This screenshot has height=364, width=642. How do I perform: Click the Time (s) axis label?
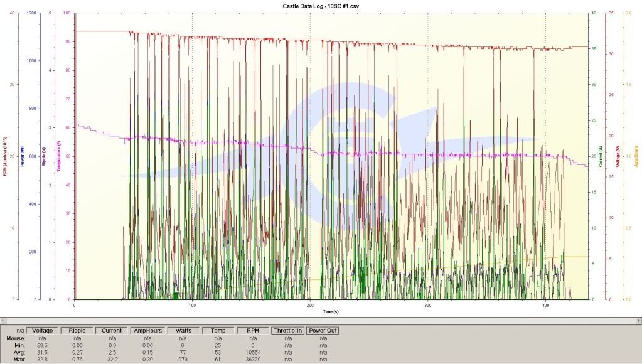[331, 311]
